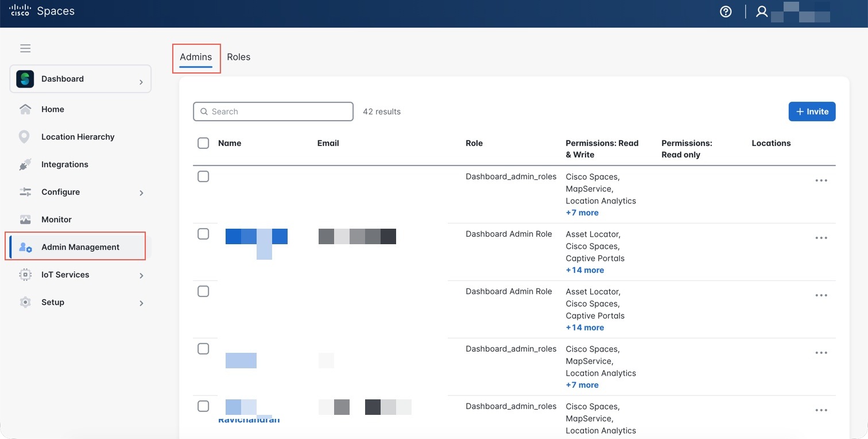
Task: Open the three-dot menu for the first admin row
Action: tap(821, 180)
